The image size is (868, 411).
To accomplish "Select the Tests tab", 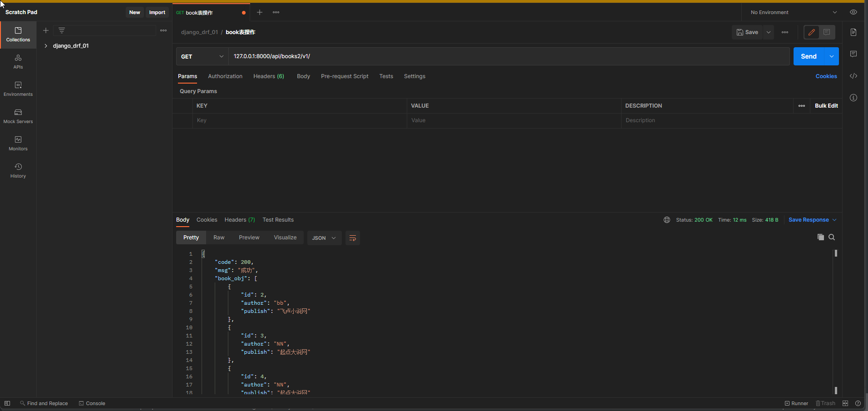I will pos(386,76).
